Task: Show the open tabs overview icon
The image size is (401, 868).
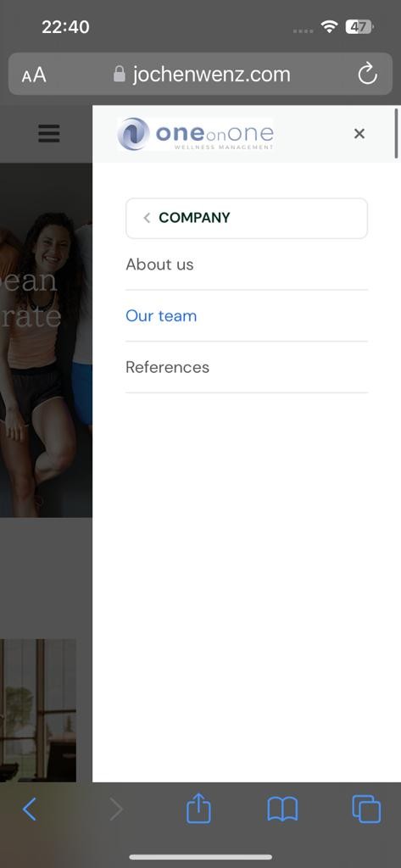Action: pyautogui.click(x=366, y=809)
